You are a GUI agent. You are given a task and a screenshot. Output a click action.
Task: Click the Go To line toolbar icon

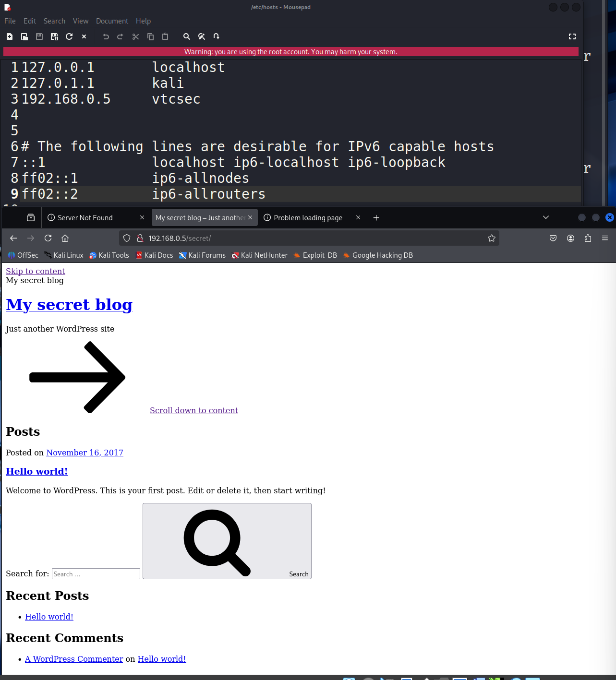coord(217,36)
